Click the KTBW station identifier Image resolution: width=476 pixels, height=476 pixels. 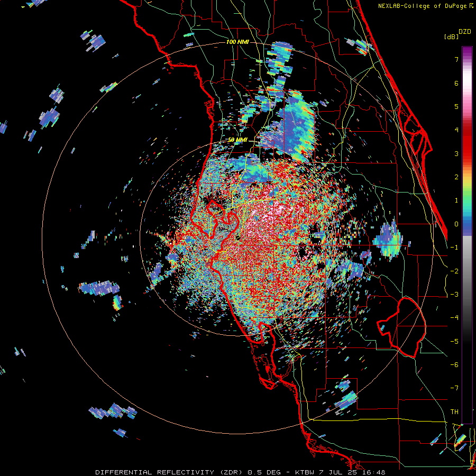(x=305, y=472)
